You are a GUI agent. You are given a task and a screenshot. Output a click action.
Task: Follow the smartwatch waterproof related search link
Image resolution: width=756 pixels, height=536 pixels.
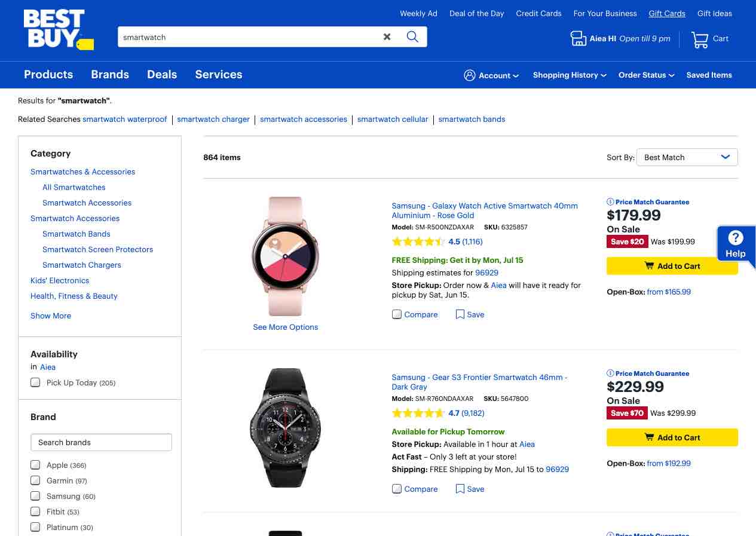pos(125,120)
